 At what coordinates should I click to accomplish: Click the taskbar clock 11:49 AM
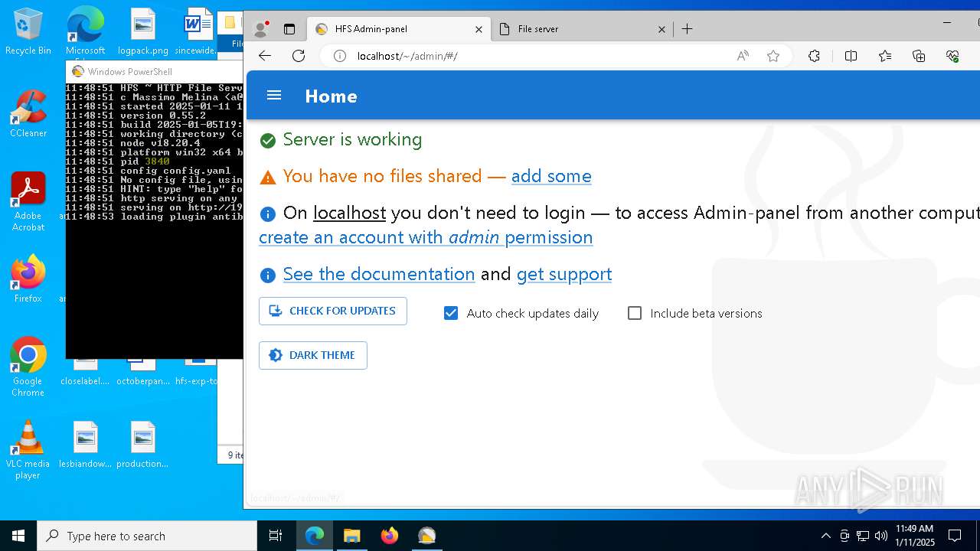click(x=915, y=536)
